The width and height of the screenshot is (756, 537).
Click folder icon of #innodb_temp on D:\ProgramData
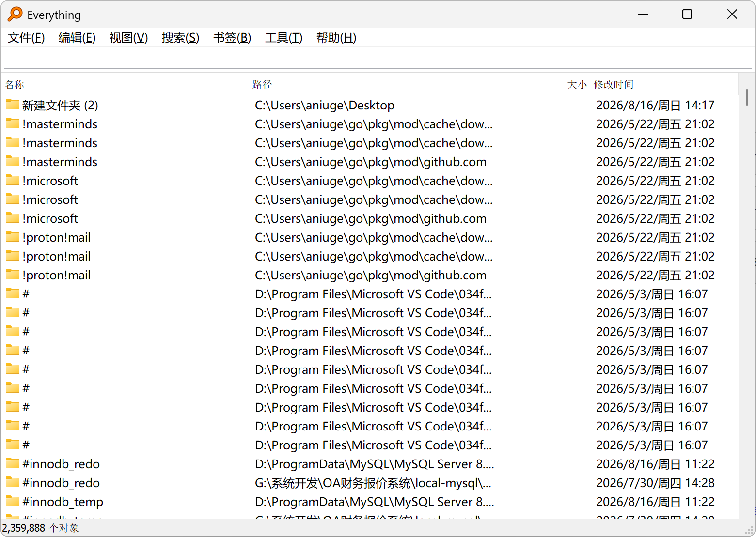[13, 501]
